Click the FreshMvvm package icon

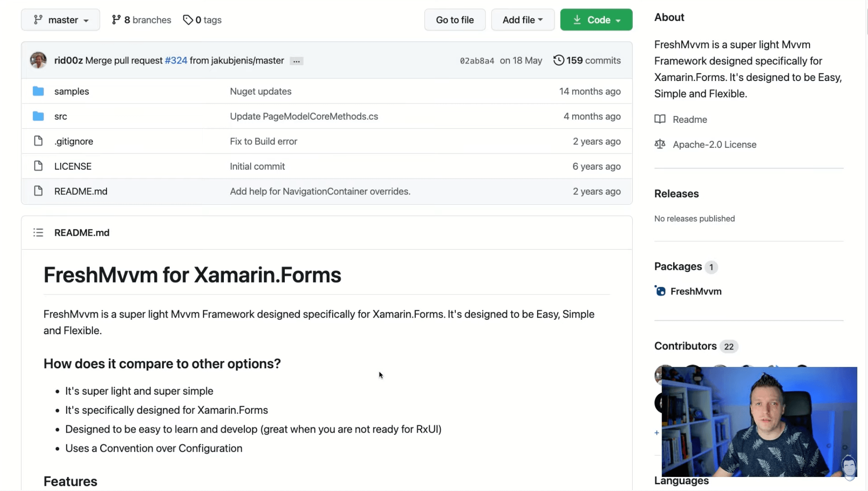click(x=660, y=291)
